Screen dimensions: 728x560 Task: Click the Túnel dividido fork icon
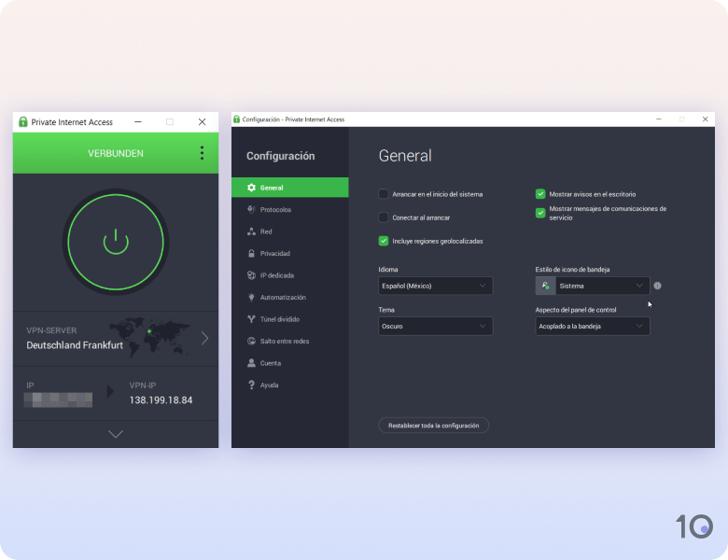[251, 319]
